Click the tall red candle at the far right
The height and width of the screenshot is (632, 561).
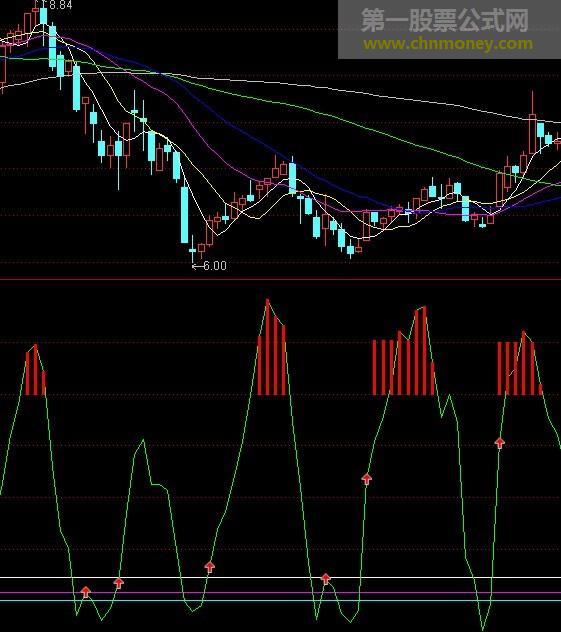532,134
